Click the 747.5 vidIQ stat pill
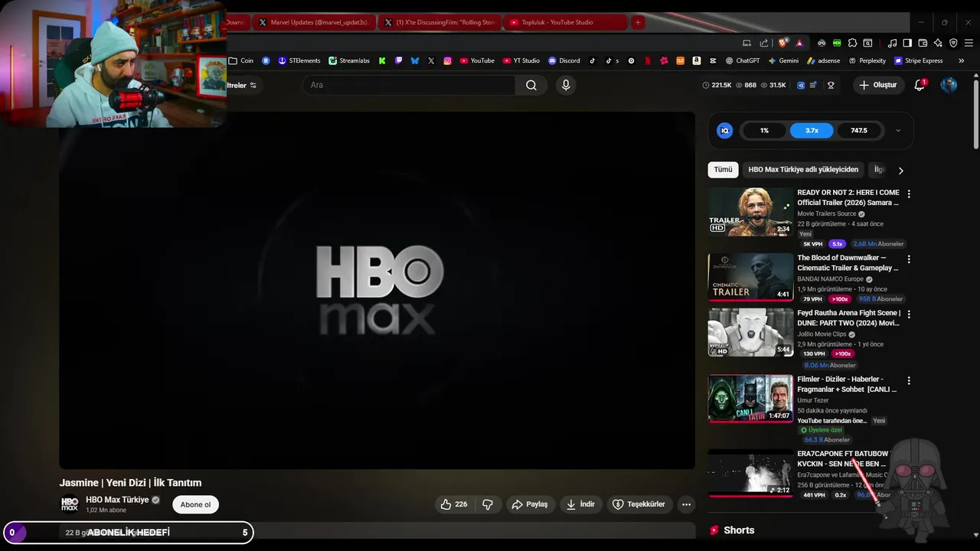 [x=859, y=131]
